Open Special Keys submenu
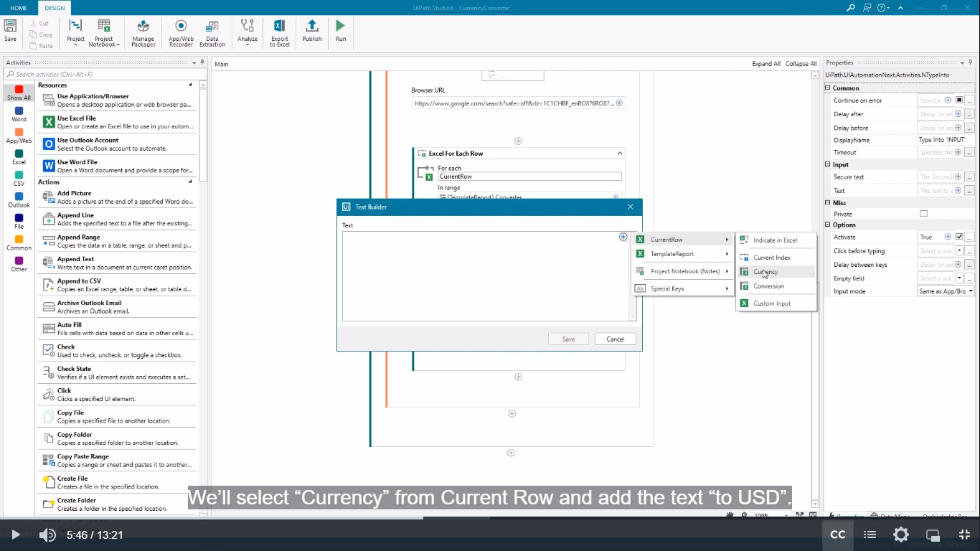Screen dimensions: 980x551 (x=682, y=288)
